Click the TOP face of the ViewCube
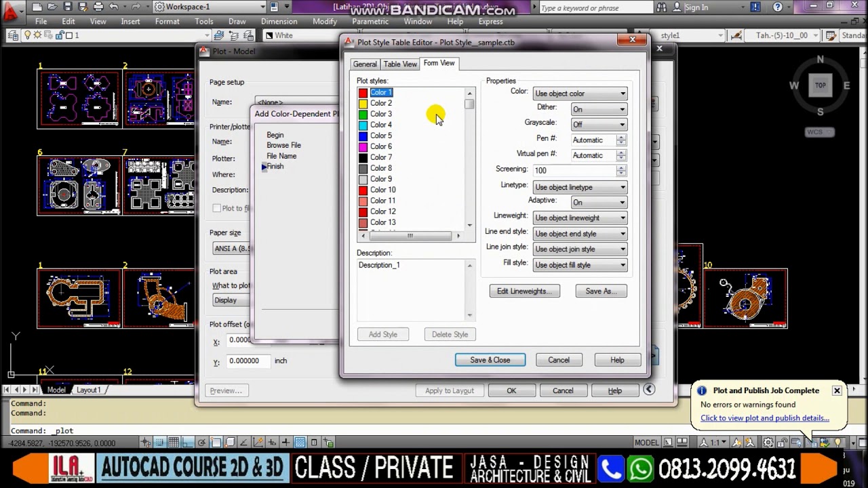Viewport: 868px width, 488px height. pyautogui.click(x=821, y=85)
